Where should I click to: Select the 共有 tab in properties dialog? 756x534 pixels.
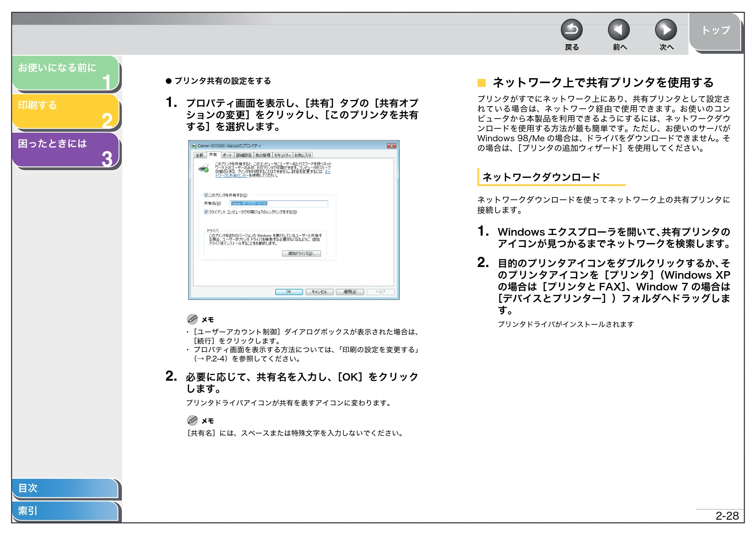point(213,155)
